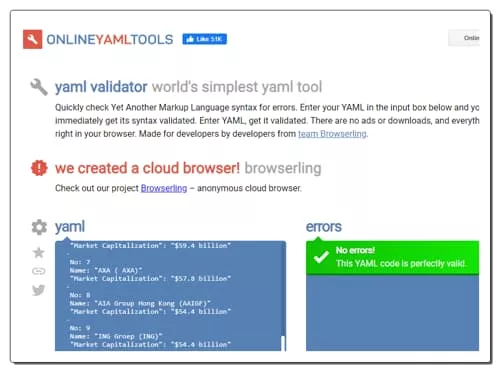
Task: Click the 'No: 8' line
Action: pyautogui.click(x=80, y=295)
